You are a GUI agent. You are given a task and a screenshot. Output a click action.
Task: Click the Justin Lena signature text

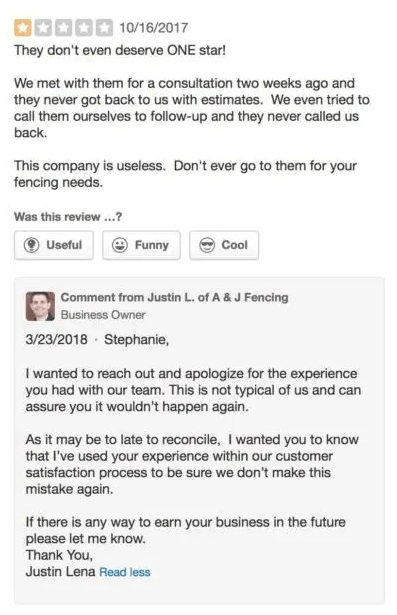click(x=60, y=572)
